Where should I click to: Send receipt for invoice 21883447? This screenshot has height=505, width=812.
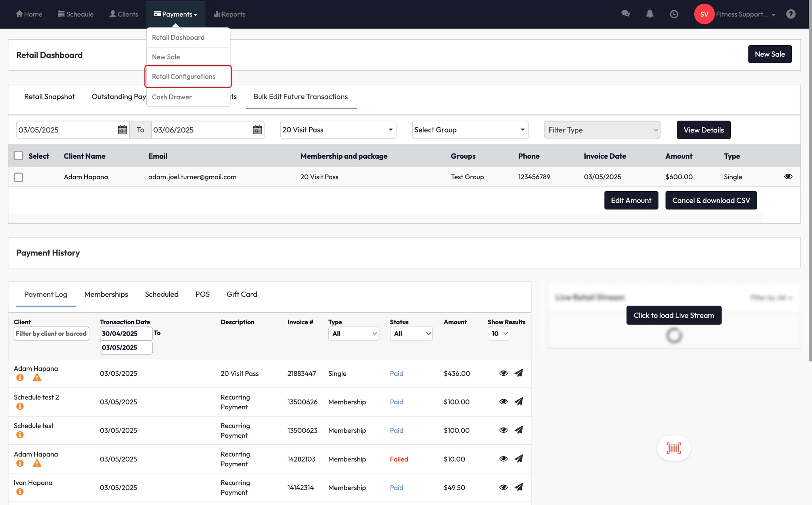[519, 373]
